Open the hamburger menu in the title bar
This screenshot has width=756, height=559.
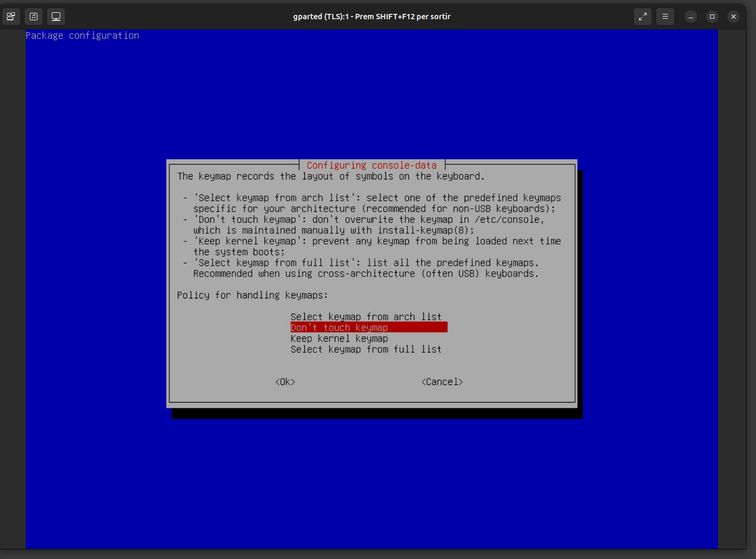(x=665, y=17)
